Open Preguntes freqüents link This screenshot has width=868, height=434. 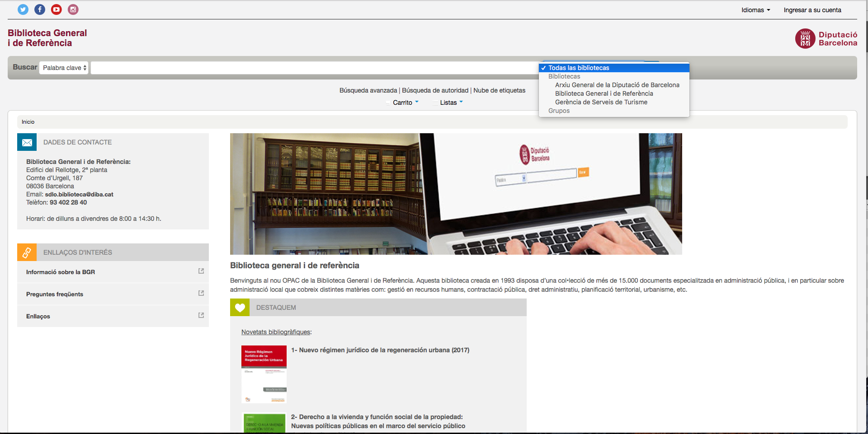[55, 294]
